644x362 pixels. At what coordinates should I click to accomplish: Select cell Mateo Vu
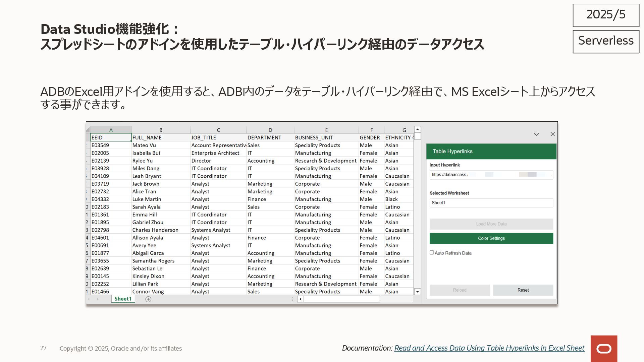point(161,145)
